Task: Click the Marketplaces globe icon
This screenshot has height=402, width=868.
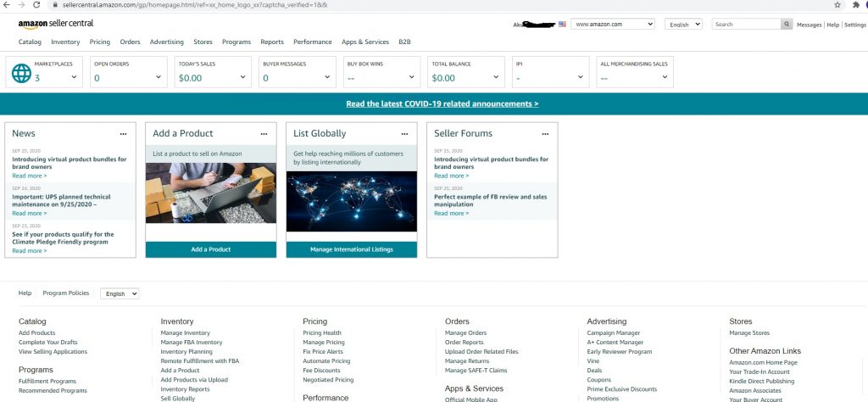Action: tap(21, 73)
